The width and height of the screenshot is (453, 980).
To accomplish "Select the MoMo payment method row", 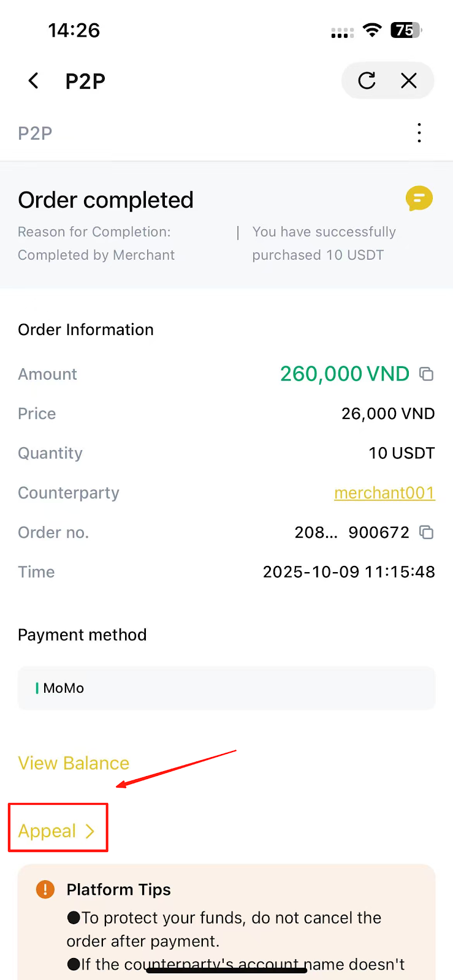I will click(x=226, y=688).
